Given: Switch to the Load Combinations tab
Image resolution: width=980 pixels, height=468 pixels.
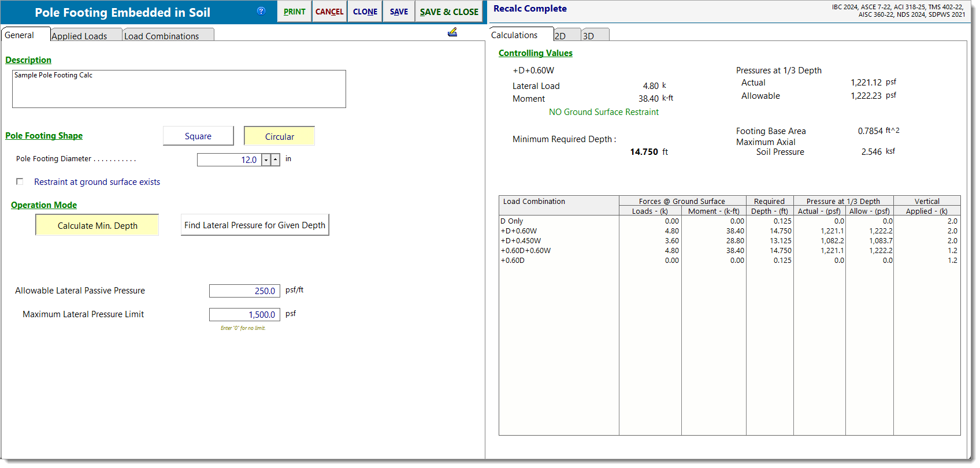Looking at the screenshot, I should [x=162, y=36].
